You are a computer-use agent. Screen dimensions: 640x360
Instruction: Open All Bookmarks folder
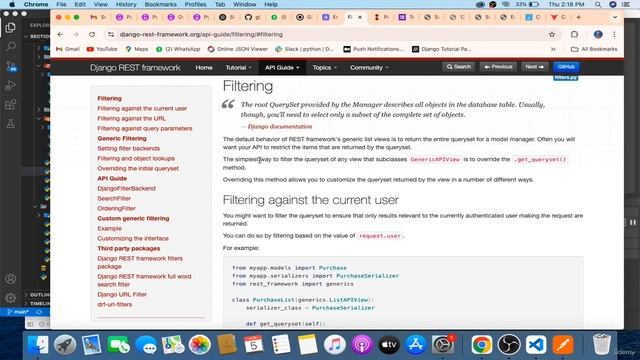(594, 49)
